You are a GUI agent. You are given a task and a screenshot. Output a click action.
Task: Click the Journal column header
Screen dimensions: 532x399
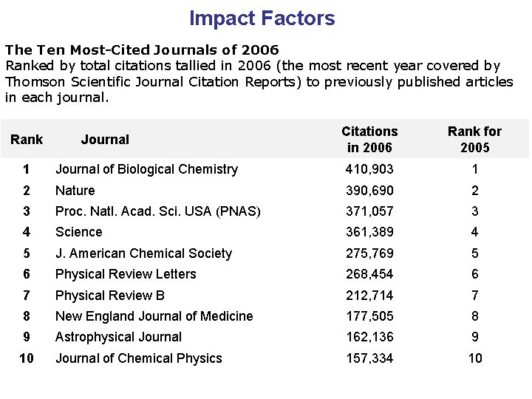[x=105, y=139]
